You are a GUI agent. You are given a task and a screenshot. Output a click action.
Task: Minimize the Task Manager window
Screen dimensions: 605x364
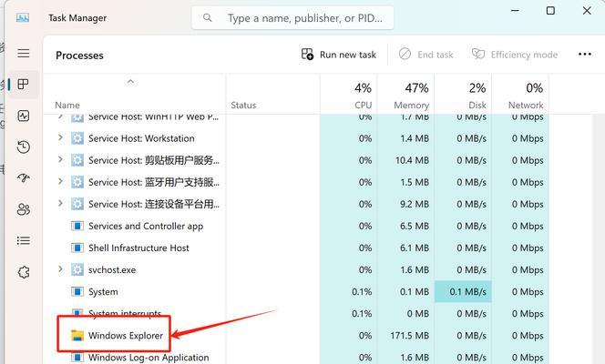(x=515, y=10)
